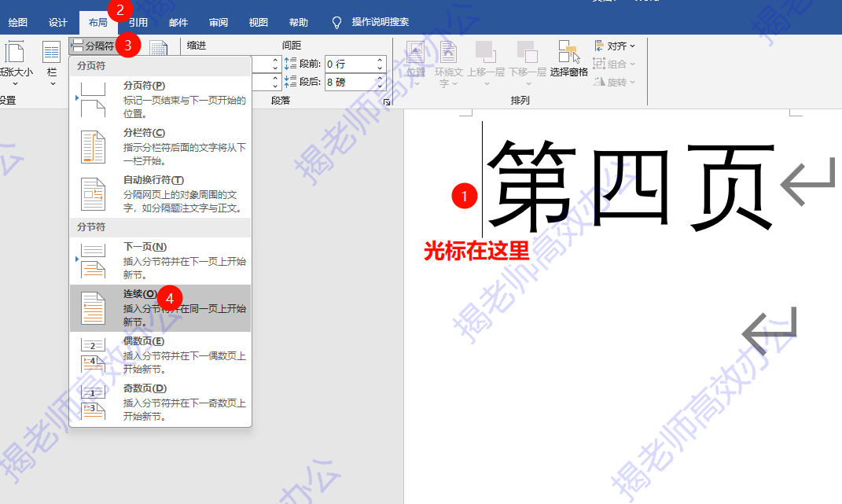Open the 绘图 ribbon tab
842x504 pixels.
[18, 22]
